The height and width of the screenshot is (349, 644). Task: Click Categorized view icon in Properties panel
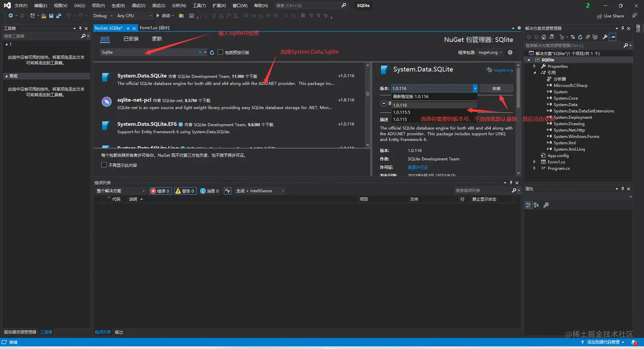click(529, 205)
